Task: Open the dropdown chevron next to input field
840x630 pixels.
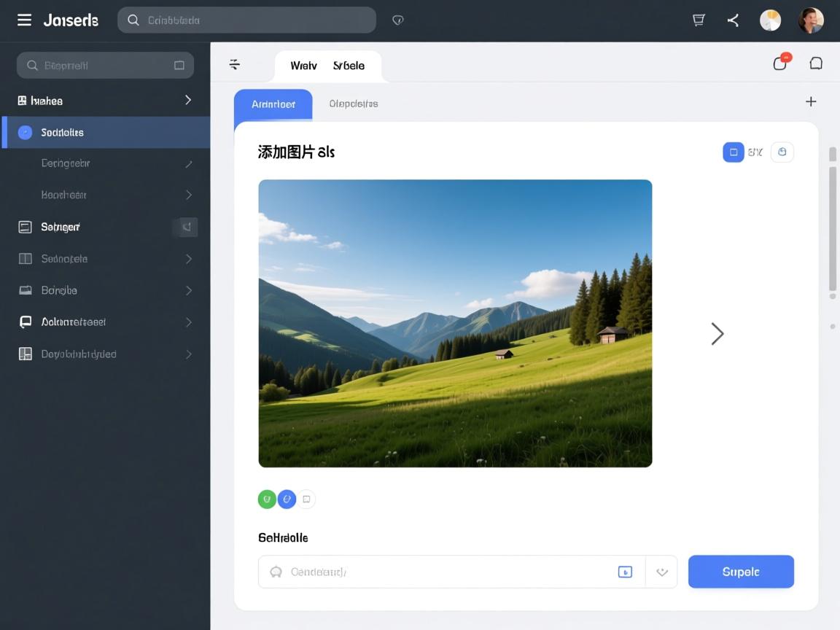Action: coord(662,572)
